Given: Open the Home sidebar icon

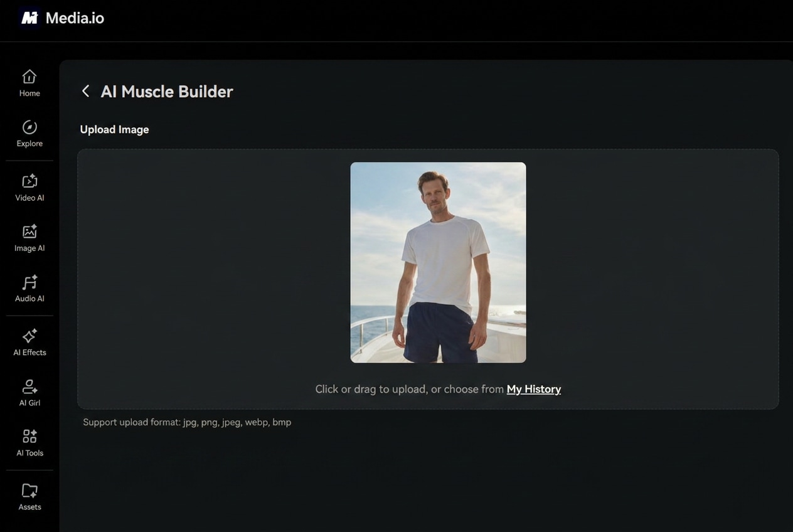Looking at the screenshot, I should coord(29,77).
